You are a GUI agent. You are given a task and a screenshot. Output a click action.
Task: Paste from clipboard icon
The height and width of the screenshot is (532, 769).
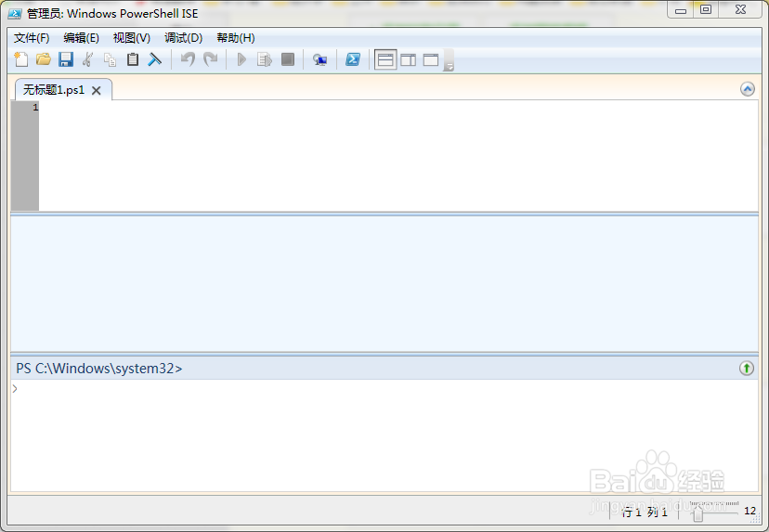coord(133,59)
